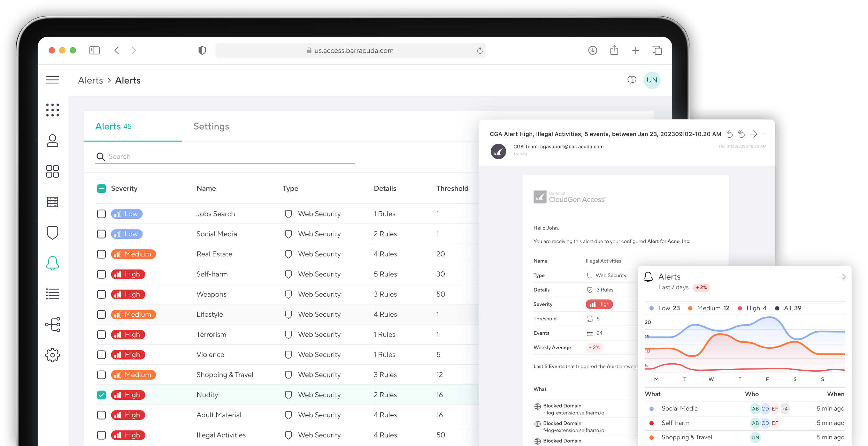Expand the Alerts widget arrow

pos(841,277)
